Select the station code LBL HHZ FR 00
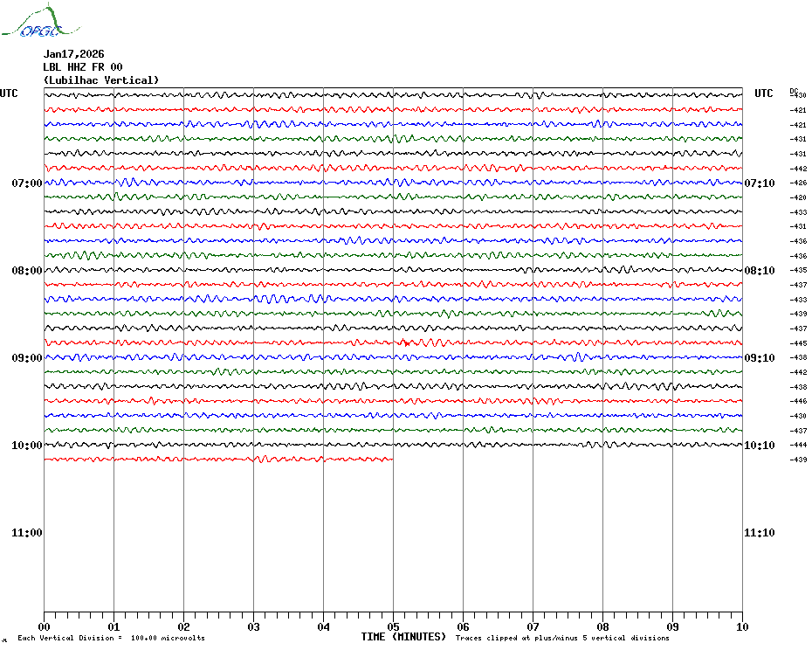This screenshot has height=650, width=812. click(x=83, y=67)
